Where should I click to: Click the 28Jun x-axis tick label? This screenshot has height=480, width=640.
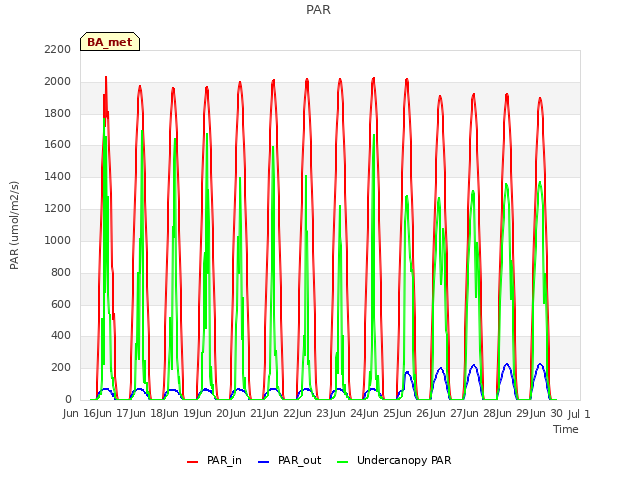tap(498, 414)
